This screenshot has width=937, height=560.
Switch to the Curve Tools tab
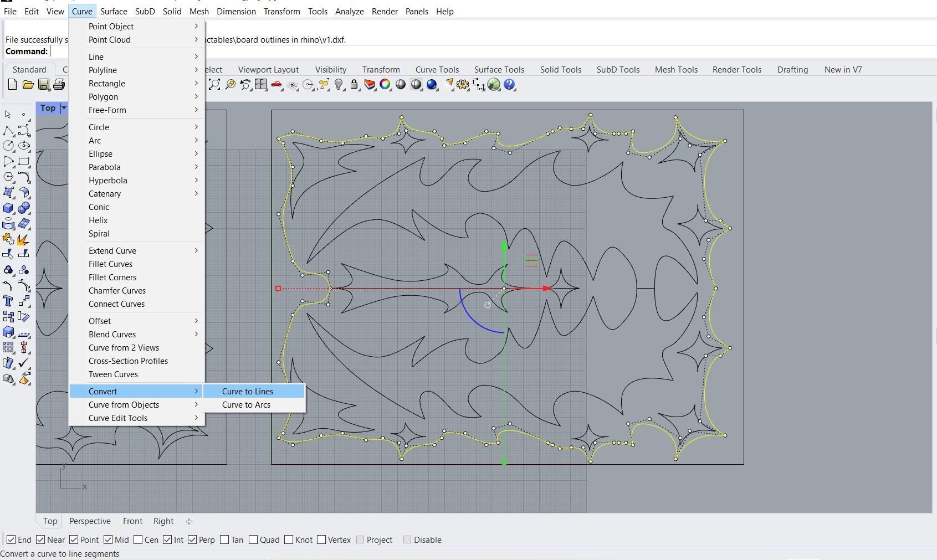[x=437, y=69]
